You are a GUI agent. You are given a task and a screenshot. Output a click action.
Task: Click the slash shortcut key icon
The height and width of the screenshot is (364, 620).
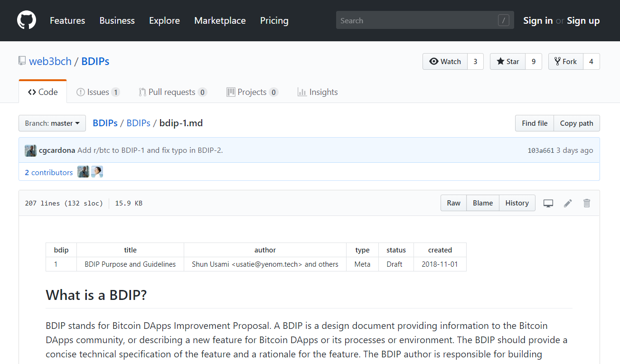point(503,20)
